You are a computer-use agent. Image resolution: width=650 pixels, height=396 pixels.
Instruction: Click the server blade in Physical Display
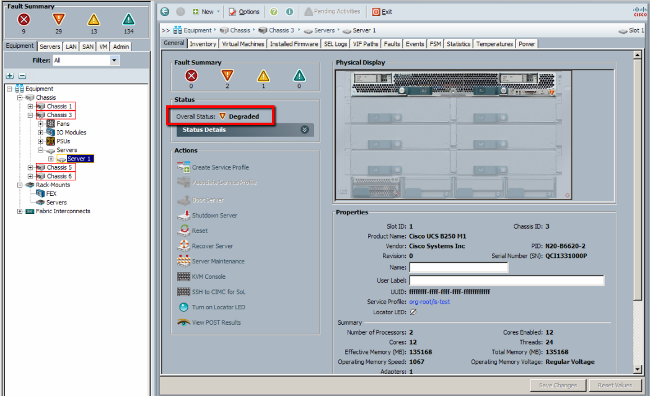[454, 84]
